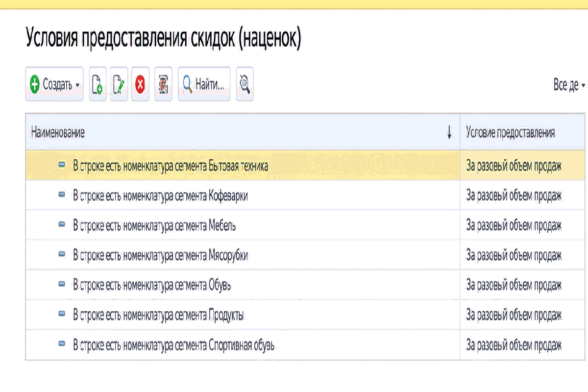Click the cancel search magnifier icon
The height and width of the screenshot is (392, 588).
click(245, 84)
